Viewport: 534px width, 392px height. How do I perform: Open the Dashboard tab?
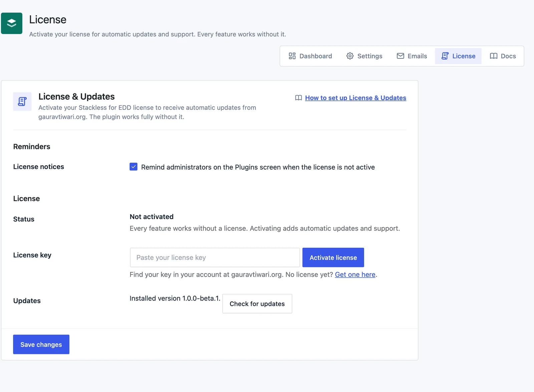310,56
